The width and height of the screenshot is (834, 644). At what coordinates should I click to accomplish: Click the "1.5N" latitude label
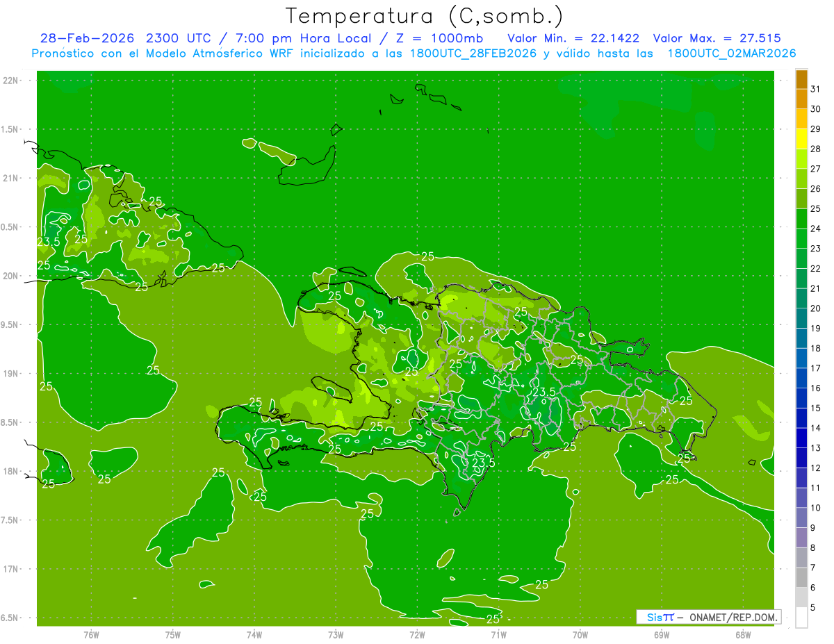click(x=10, y=129)
